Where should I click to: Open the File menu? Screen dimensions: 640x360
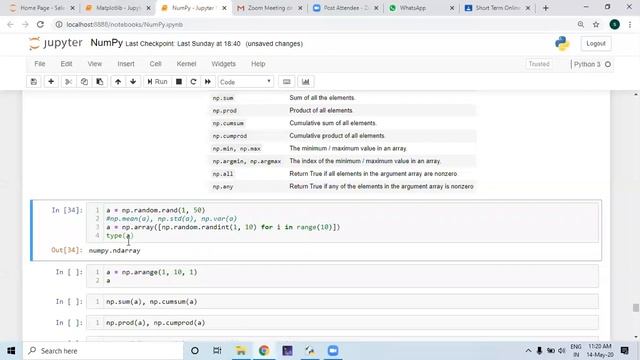(x=40, y=64)
